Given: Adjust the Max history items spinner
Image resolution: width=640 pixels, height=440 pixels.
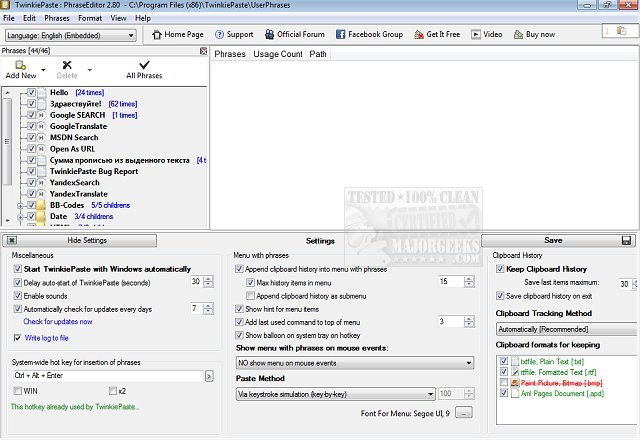Looking at the screenshot, I should point(469,282).
